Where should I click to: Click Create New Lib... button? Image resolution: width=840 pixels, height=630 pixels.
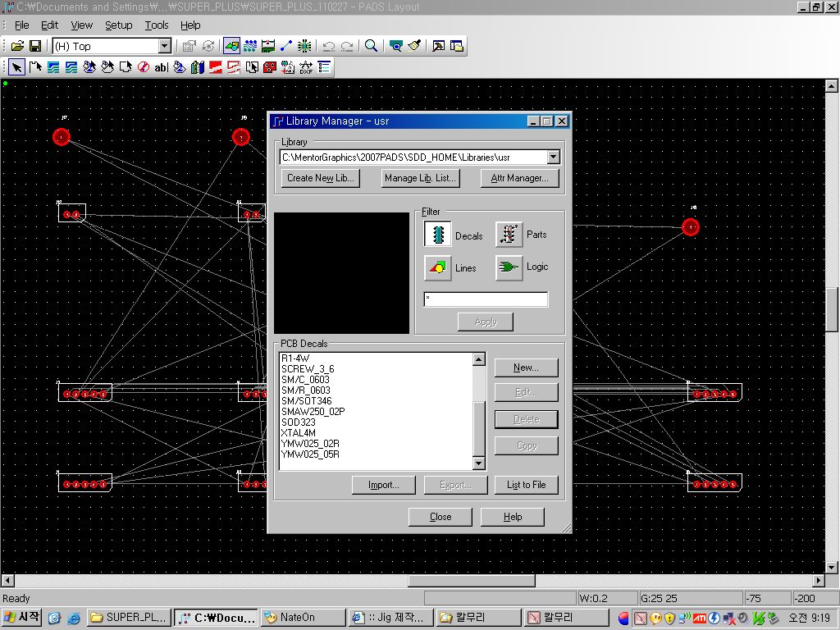(321, 178)
